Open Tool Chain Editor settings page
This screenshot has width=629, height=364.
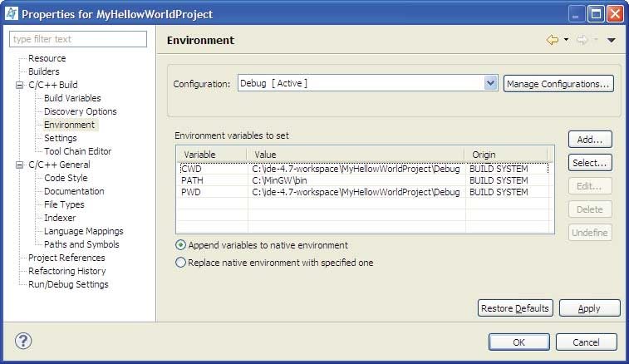click(x=77, y=151)
